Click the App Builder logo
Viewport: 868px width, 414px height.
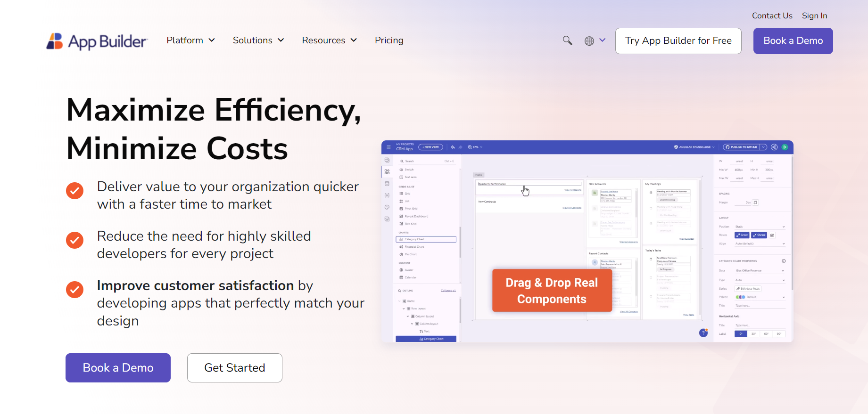tap(97, 41)
